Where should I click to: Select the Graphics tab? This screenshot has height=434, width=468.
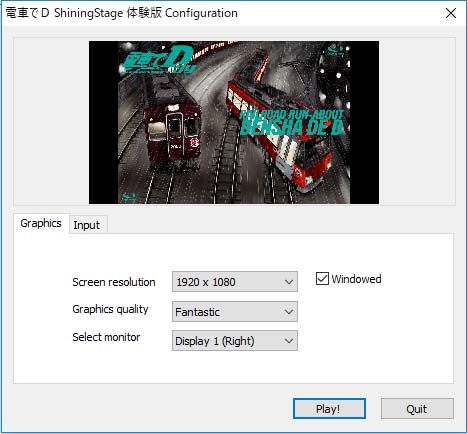pos(41,223)
